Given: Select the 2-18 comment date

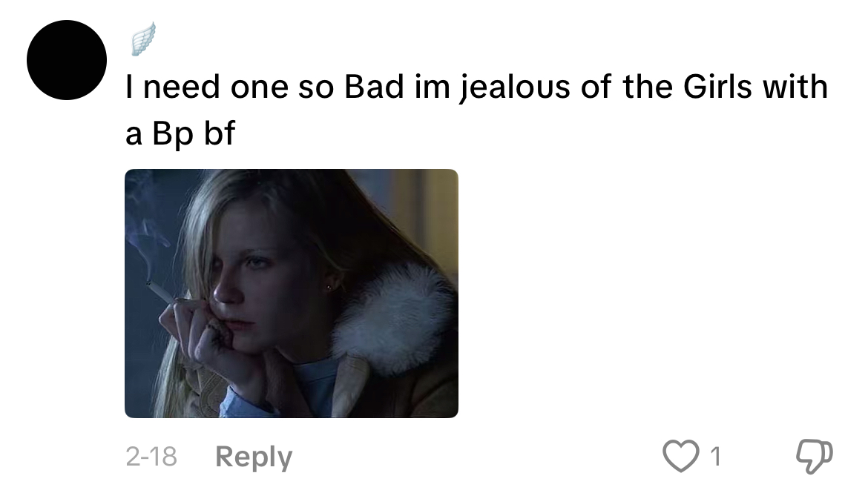Looking at the screenshot, I should (151, 457).
